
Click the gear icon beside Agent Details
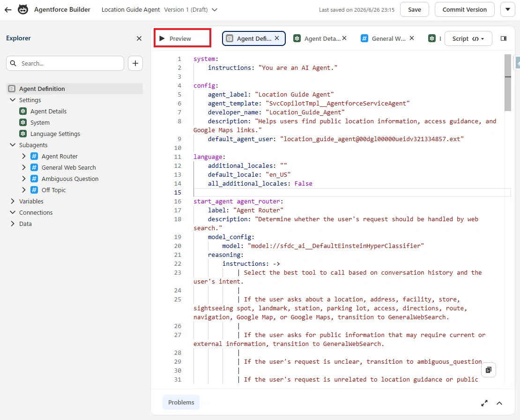click(x=23, y=111)
